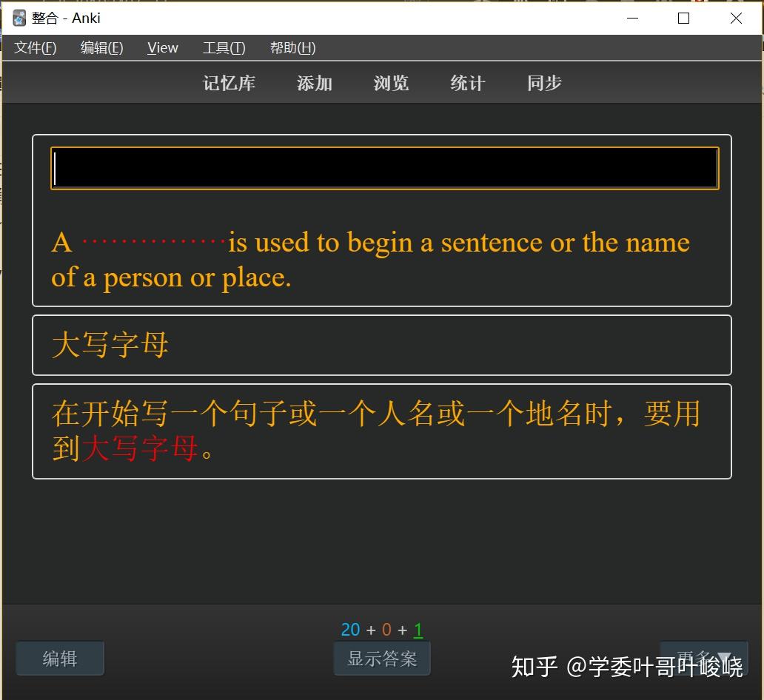The height and width of the screenshot is (700, 764).
Task: Open the 编辑(E) menu
Action: click(x=102, y=48)
